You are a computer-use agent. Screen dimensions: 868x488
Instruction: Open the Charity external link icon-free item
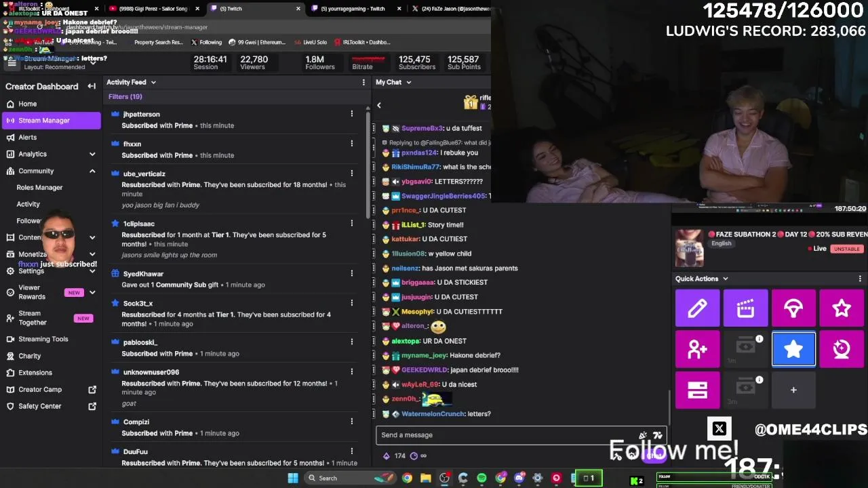29,356
